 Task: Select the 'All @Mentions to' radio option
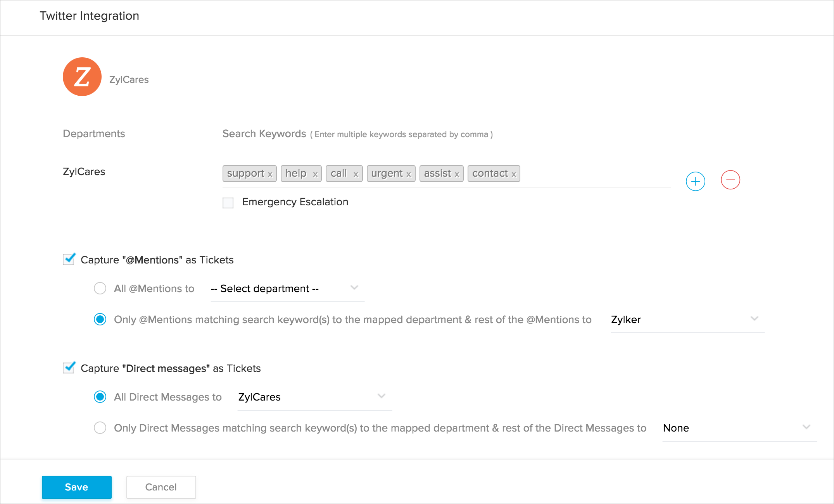coord(100,288)
